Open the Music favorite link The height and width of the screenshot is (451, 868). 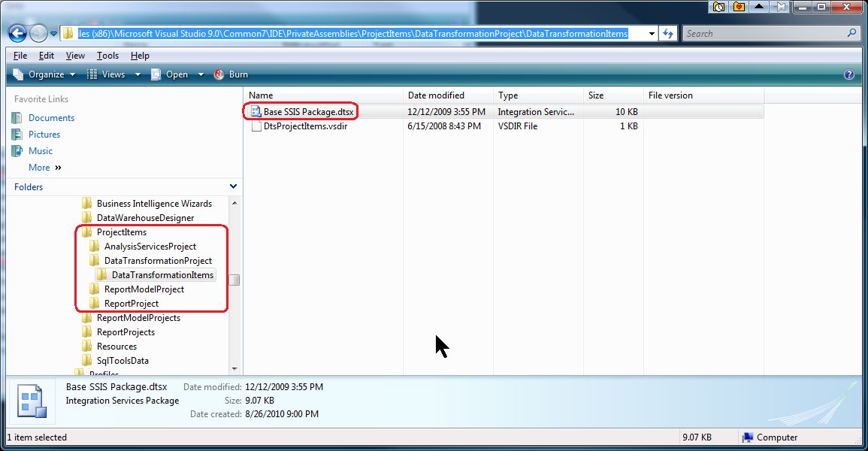tap(41, 151)
